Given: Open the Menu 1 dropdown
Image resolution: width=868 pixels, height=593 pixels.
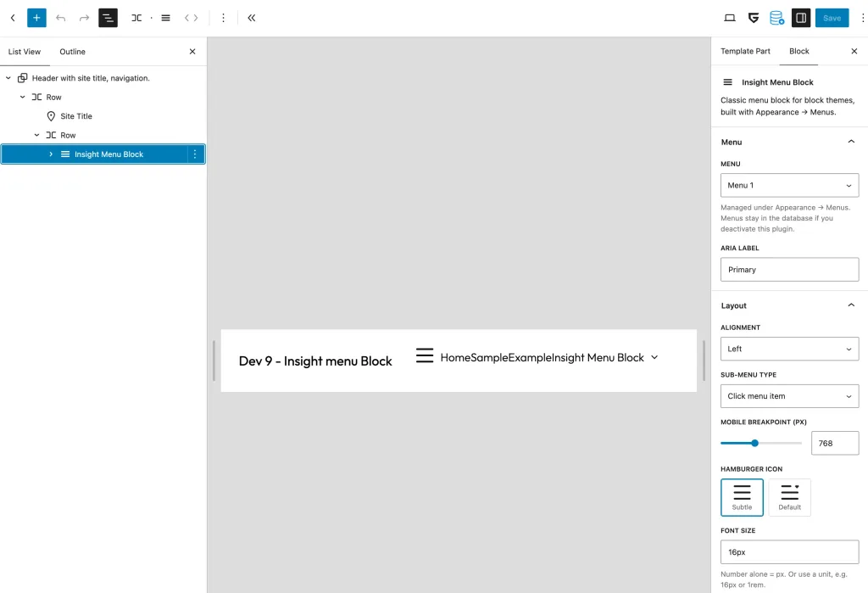Looking at the screenshot, I should pos(789,185).
